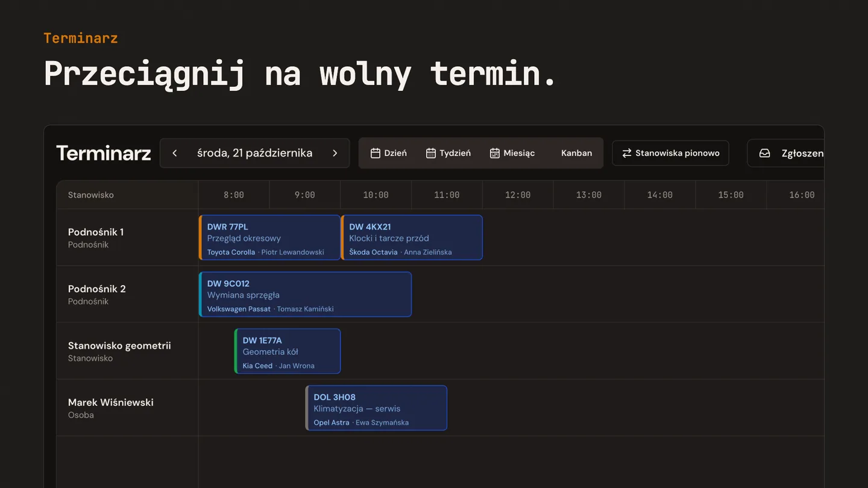The image size is (868, 488).
Task: Switch to the Dzień view
Action: [x=388, y=153]
